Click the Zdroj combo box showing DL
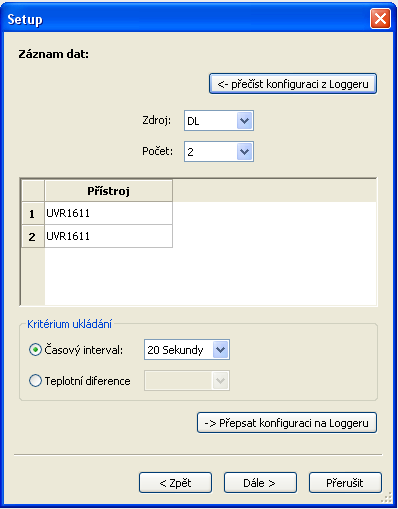The width and height of the screenshot is (398, 509). (x=219, y=120)
